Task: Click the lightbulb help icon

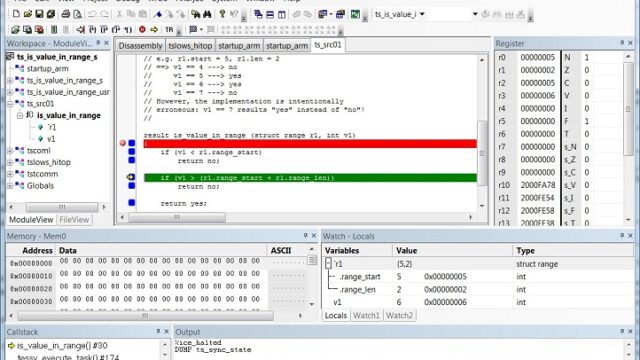Action: click(x=222, y=14)
